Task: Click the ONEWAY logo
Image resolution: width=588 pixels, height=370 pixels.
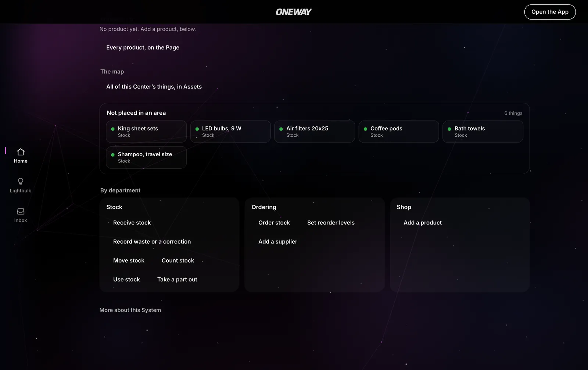Action: [x=294, y=12]
